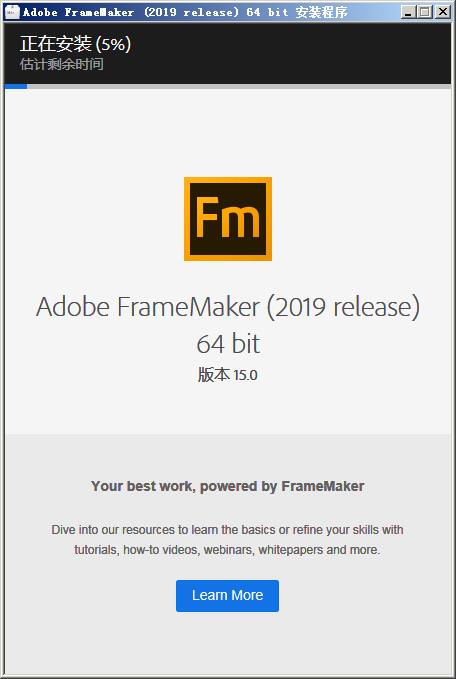The image size is (456, 679).
Task: Maximize the FrameMaker installer window
Action: (425, 12)
